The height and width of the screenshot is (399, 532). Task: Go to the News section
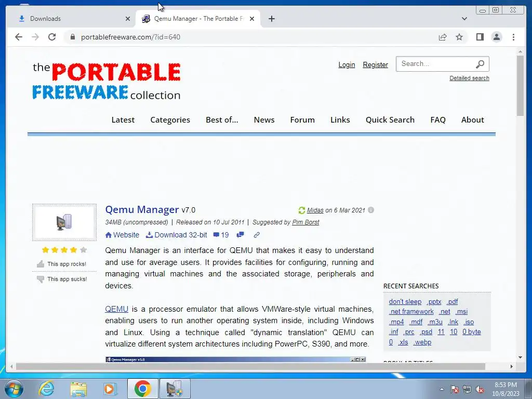tap(264, 120)
